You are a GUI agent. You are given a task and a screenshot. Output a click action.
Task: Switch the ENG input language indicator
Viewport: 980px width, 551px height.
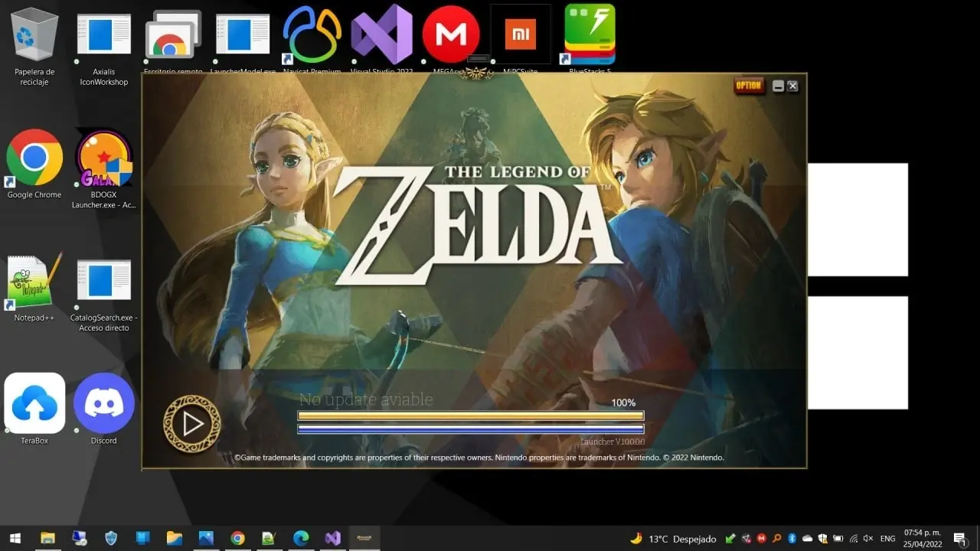click(887, 539)
